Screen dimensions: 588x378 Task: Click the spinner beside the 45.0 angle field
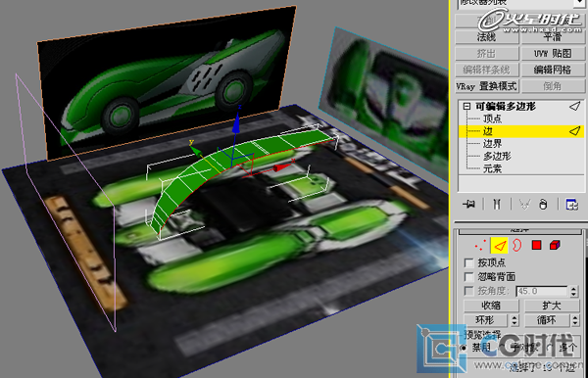[573, 291]
